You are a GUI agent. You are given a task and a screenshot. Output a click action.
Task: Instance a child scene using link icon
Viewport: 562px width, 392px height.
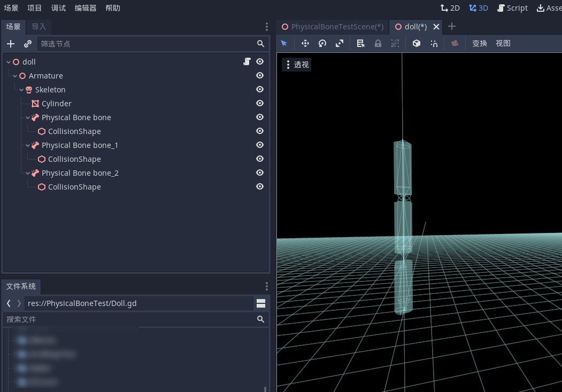pos(28,44)
